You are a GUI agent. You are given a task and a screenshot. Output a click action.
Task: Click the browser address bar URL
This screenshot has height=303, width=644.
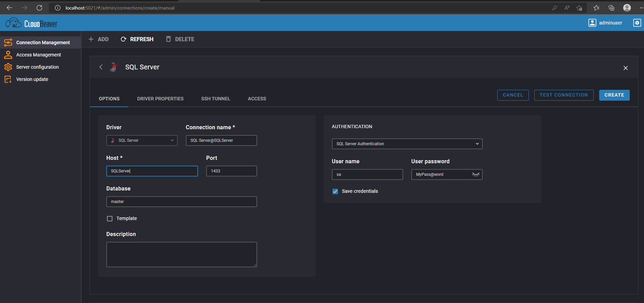tap(120, 8)
